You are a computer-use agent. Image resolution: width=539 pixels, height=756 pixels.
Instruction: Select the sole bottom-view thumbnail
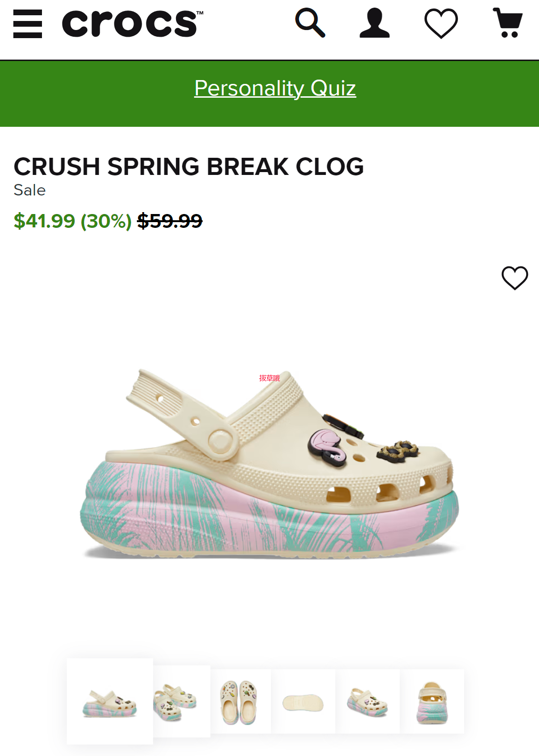[303, 701]
